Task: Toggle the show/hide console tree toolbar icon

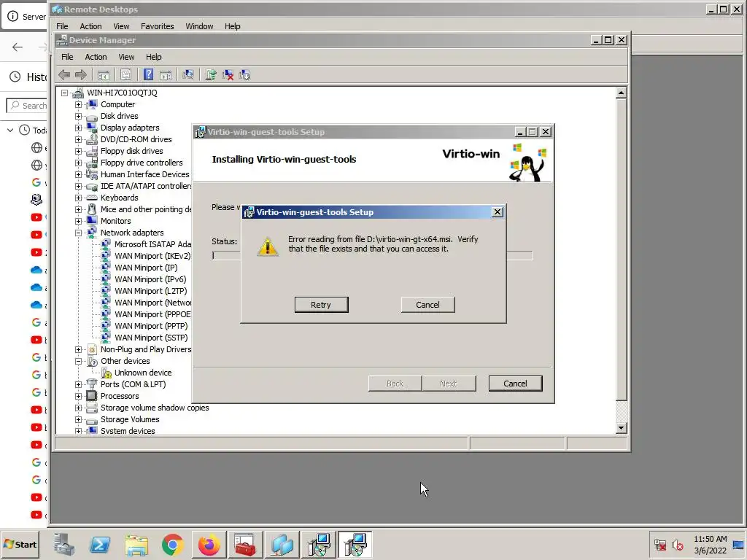Action: [x=104, y=75]
